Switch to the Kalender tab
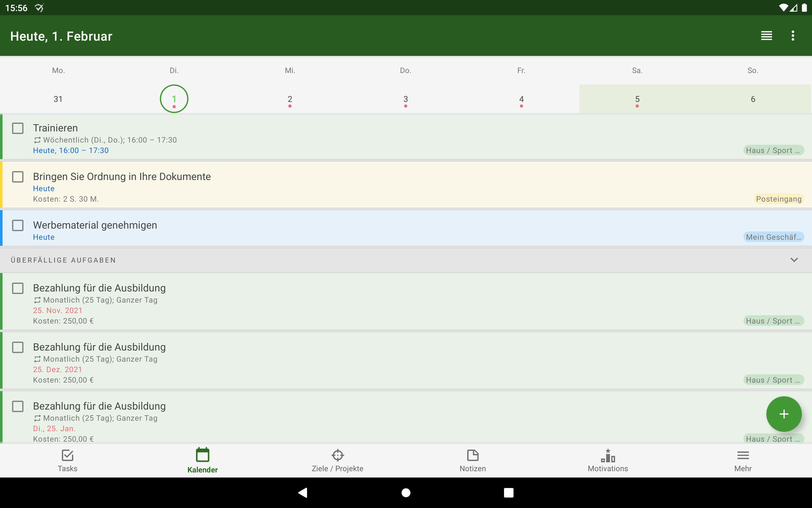 point(203,461)
